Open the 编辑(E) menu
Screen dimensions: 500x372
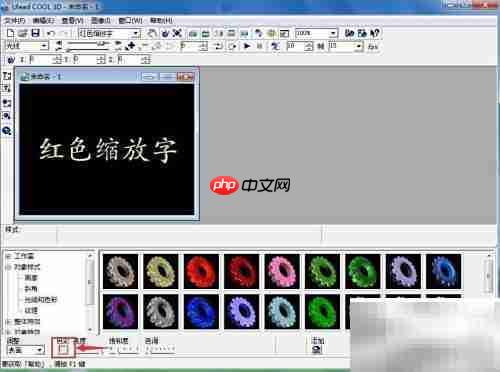(44, 21)
